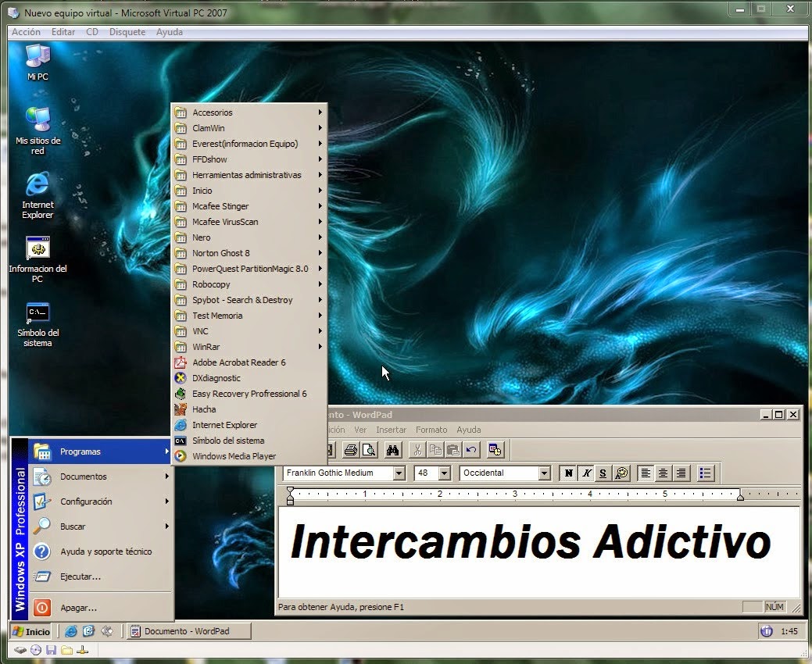
Task: Open Mi PC desktop icon
Action: click(38, 62)
